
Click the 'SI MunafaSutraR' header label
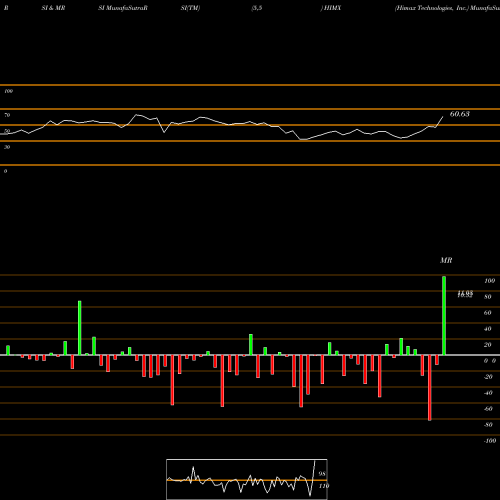pos(123,8)
